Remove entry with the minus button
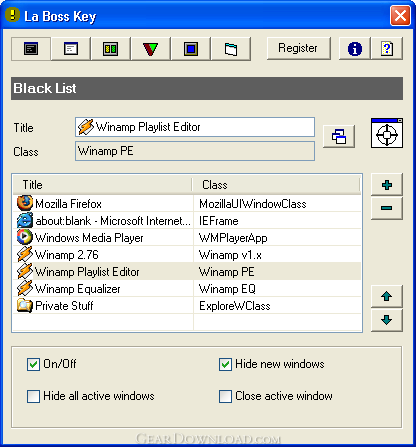Image resolution: width=416 pixels, height=447 pixels. (387, 208)
